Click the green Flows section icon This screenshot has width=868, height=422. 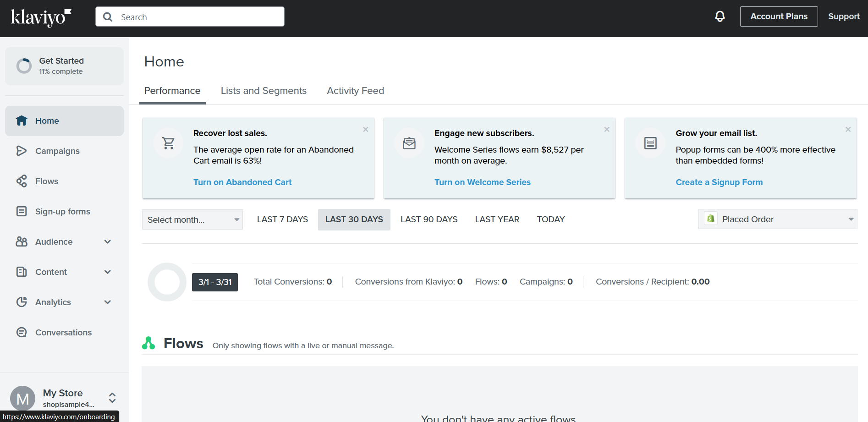[x=148, y=343]
